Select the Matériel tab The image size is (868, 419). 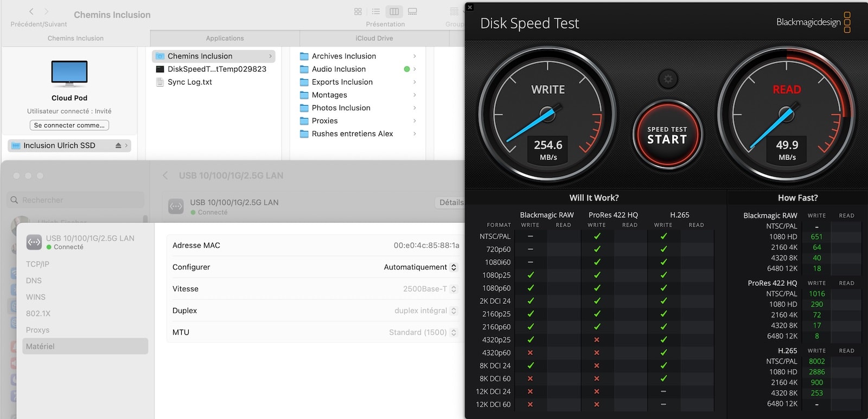[x=85, y=346]
